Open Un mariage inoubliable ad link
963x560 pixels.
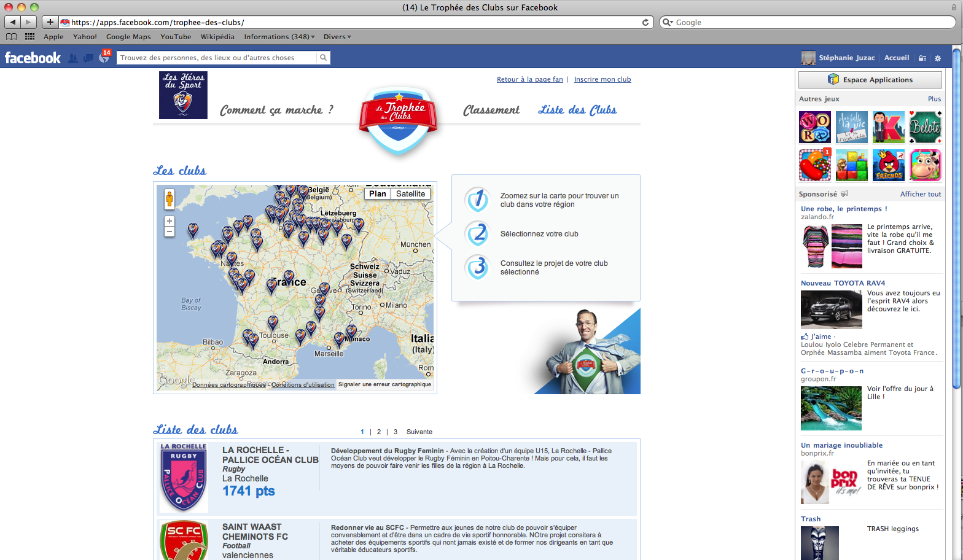click(x=841, y=445)
